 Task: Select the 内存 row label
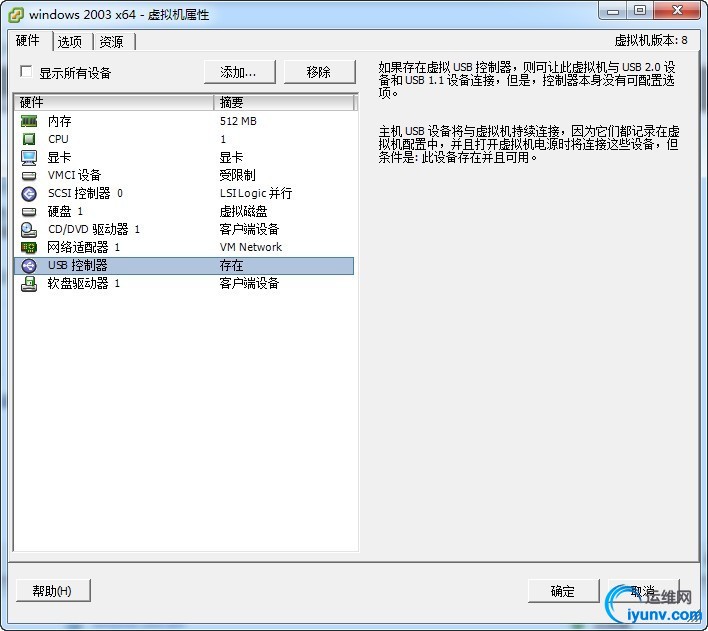(60, 121)
